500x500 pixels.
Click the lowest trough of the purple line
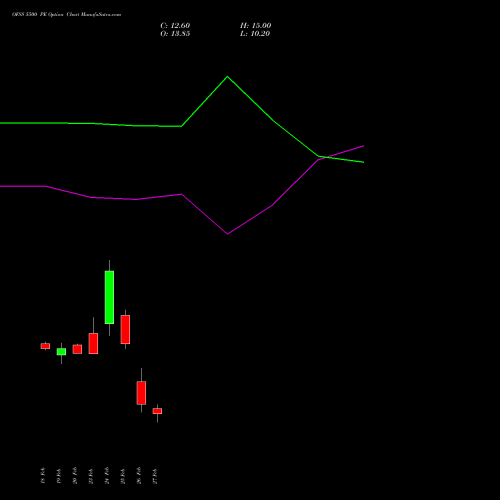tap(228, 234)
